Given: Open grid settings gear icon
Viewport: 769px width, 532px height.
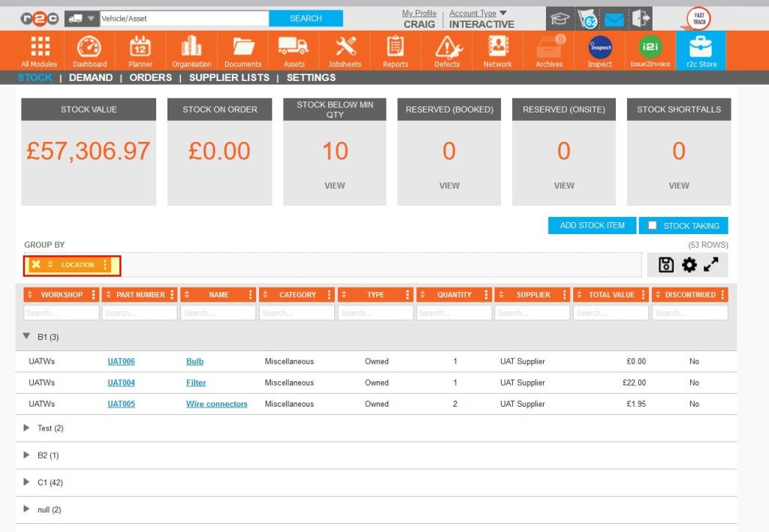Looking at the screenshot, I should 689,265.
